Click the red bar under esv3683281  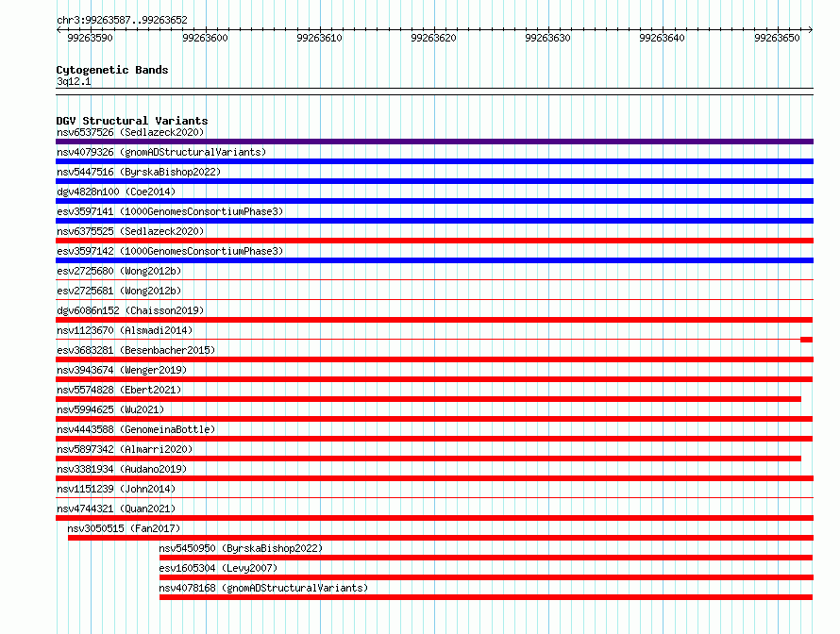434,359
